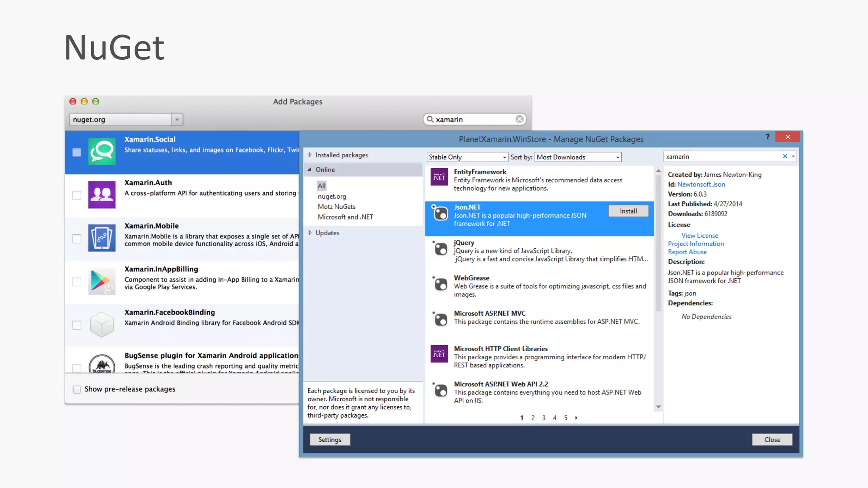Select the Microsoft and .NET source
This screenshot has width=868, height=488.
click(345, 217)
